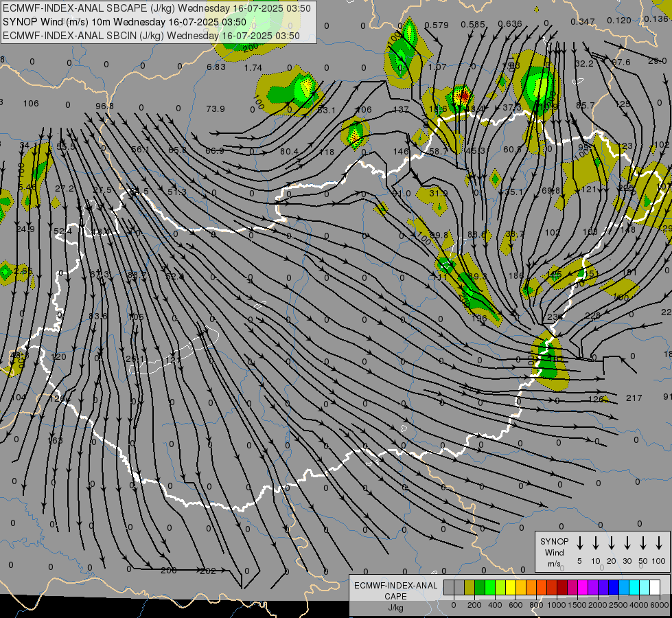Click the map value 32.2
This screenshot has width=672, height=618.
(x=584, y=63)
